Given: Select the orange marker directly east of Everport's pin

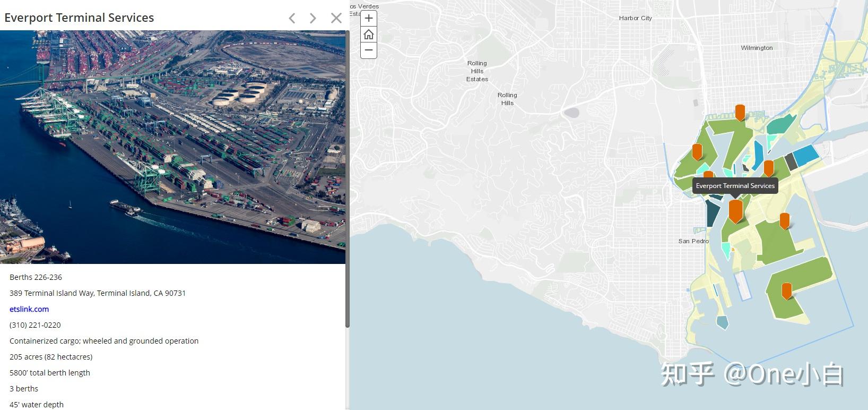Looking at the screenshot, I should [785, 221].
